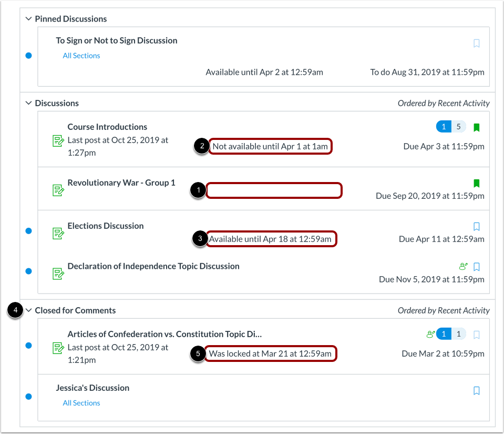This screenshot has width=504, height=434.
Task: Toggle subscription bookmark for To Sign or Not to Sign
Action: [x=476, y=44]
